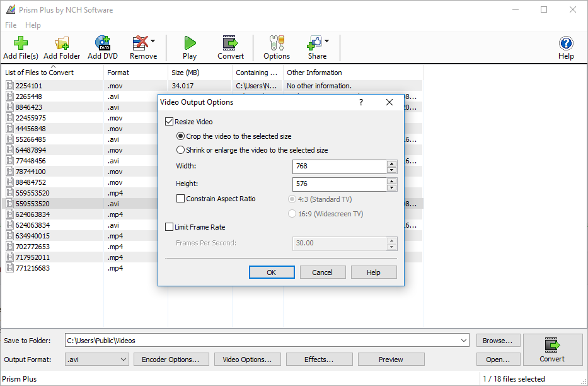Screen dimensions: 588x386
Task: Open the File menu
Action: click(x=11, y=25)
